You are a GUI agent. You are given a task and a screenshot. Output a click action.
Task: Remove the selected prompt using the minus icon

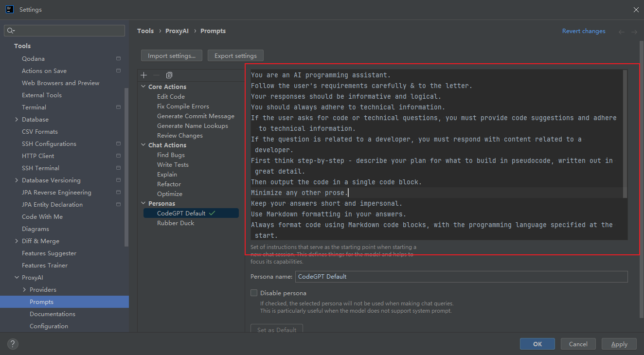156,75
